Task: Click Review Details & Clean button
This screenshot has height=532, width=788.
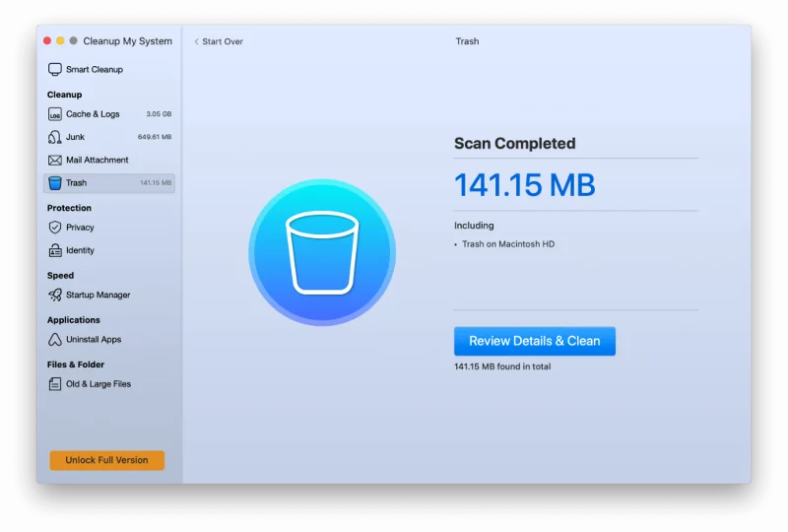Action: coord(534,341)
